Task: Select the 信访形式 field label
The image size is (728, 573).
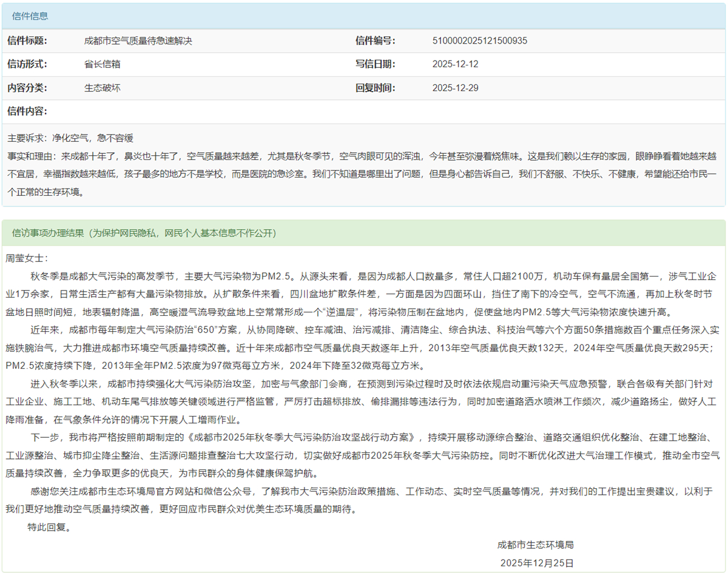Action: pyautogui.click(x=27, y=64)
